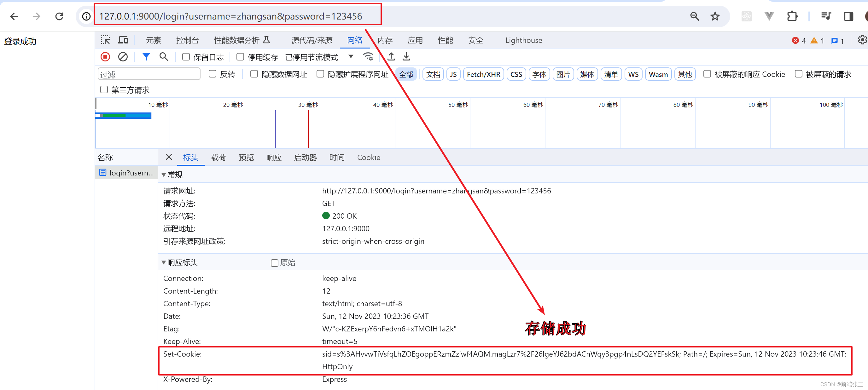Activate the inspect element picker icon

pos(105,40)
